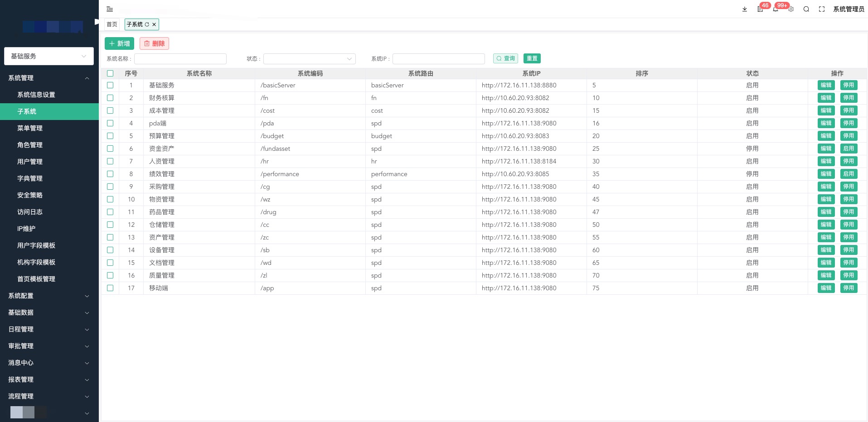Expand the 日程管理 menu group
The height and width of the screenshot is (422, 868).
click(x=49, y=329)
